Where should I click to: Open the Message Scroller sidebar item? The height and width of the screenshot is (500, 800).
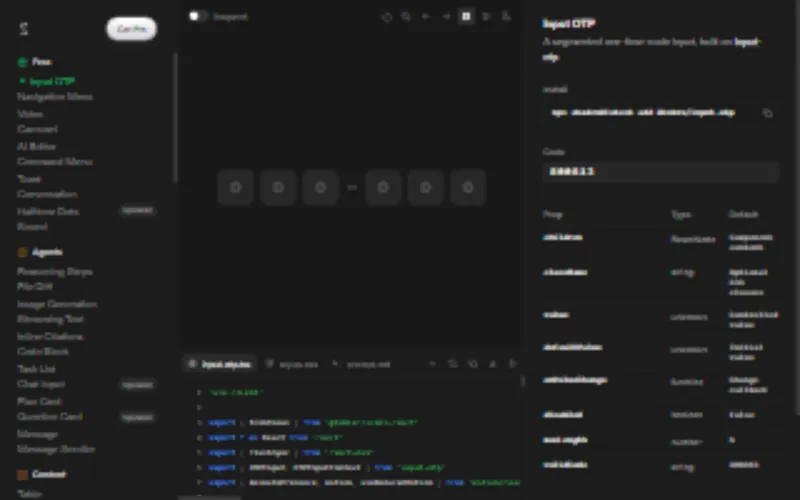click(56, 449)
